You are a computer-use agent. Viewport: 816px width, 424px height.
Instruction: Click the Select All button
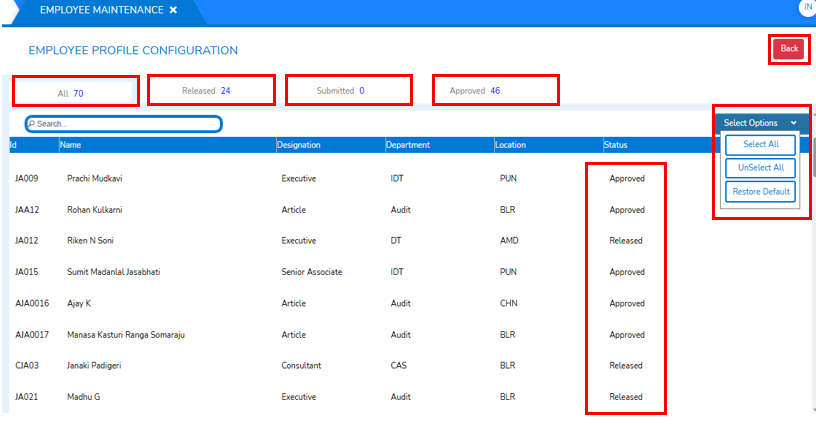760,145
